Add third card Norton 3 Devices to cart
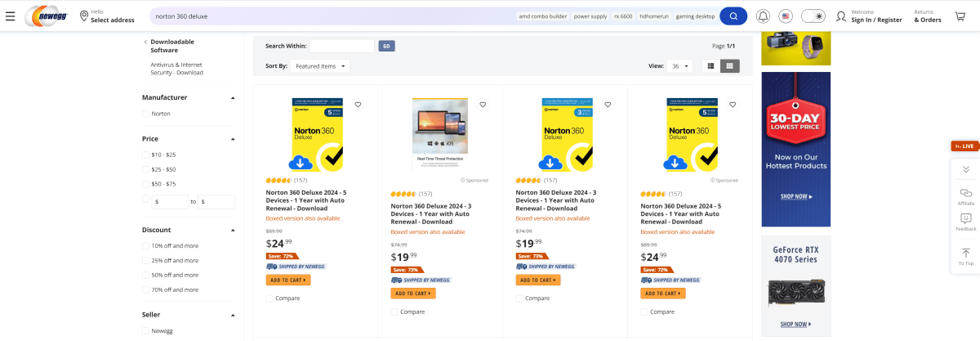Screen dimensions: 980x341 tap(538, 280)
